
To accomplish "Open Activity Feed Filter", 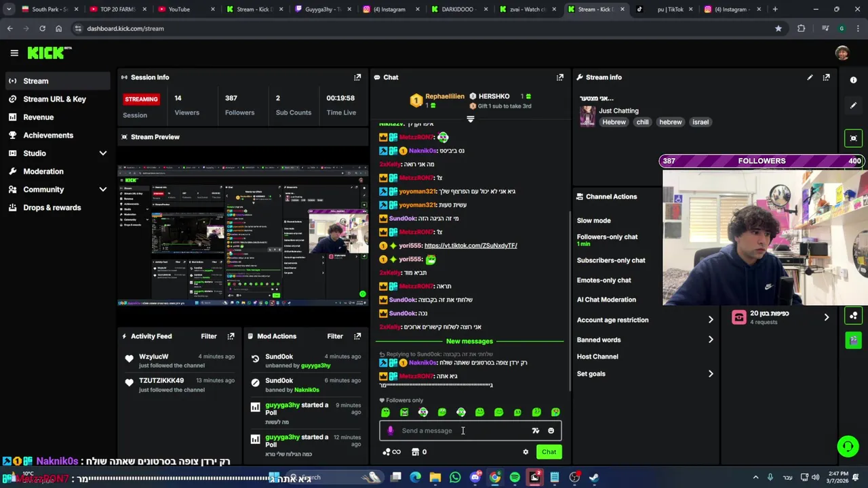I will [x=209, y=336].
